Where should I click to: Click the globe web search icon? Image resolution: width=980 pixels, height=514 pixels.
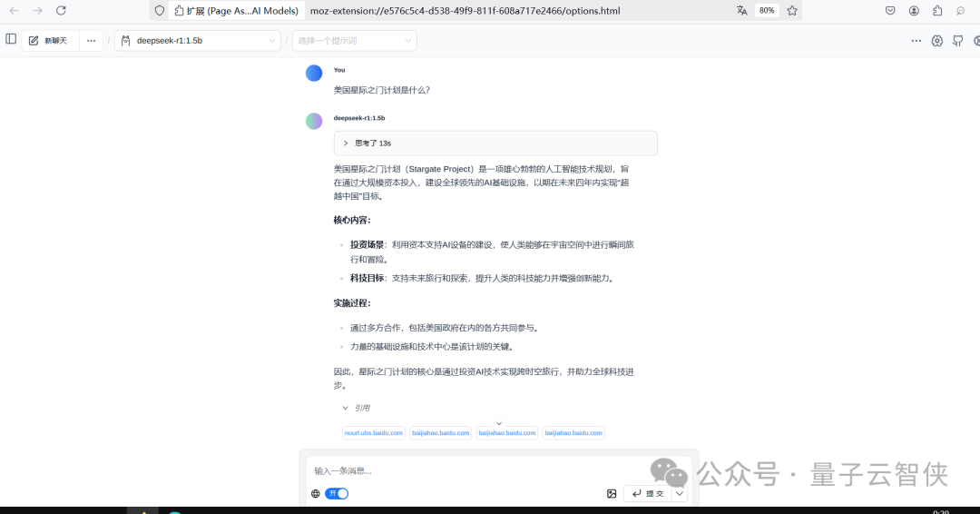[316, 494]
